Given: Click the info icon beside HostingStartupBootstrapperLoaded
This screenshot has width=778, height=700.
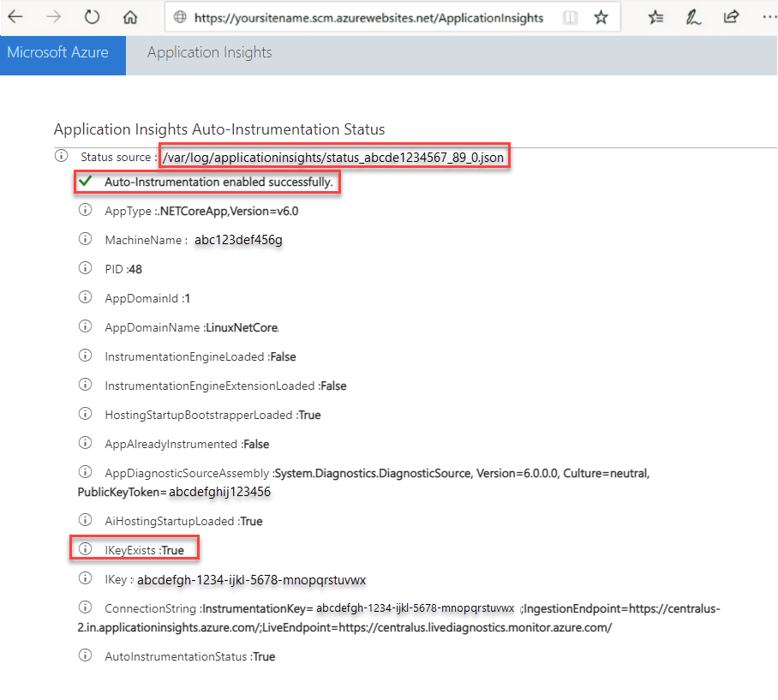Looking at the screenshot, I should tap(86, 413).
